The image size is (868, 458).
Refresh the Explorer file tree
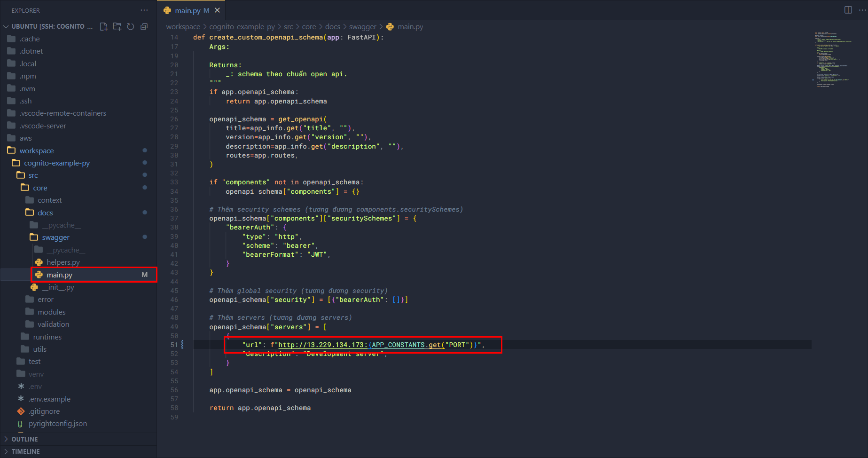(131, 27)
